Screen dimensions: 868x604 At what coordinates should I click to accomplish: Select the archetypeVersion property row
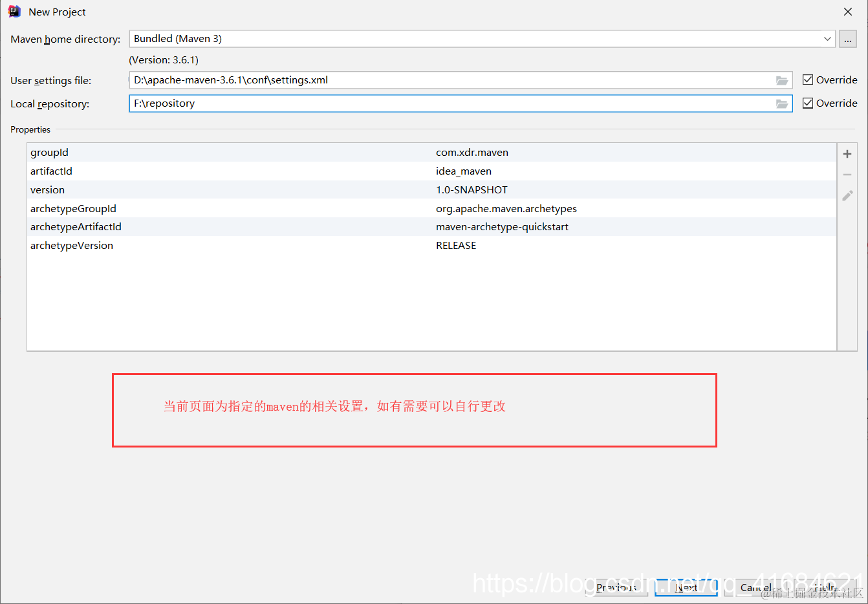click(x=432, y=246)
